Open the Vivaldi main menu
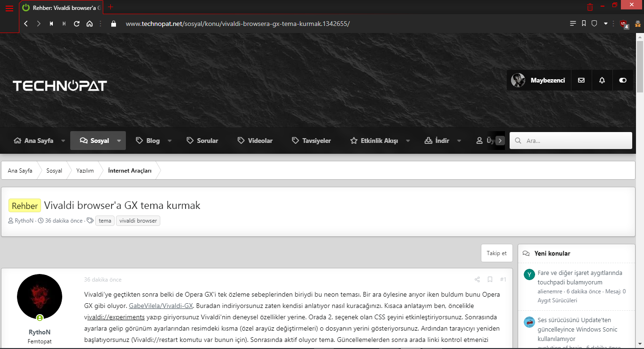The height and width of the screenshot is (349, 644). click(x=9, y=8)
